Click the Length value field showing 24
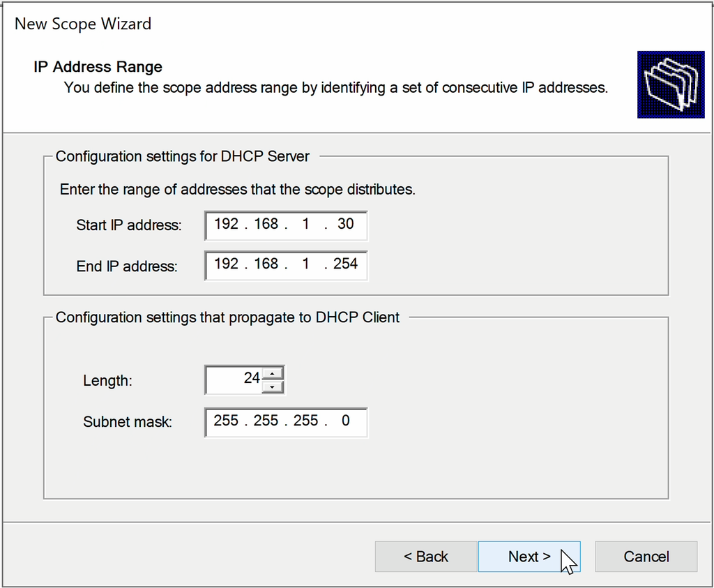Viewport: 714px width, 588px height. click(234, 379)
